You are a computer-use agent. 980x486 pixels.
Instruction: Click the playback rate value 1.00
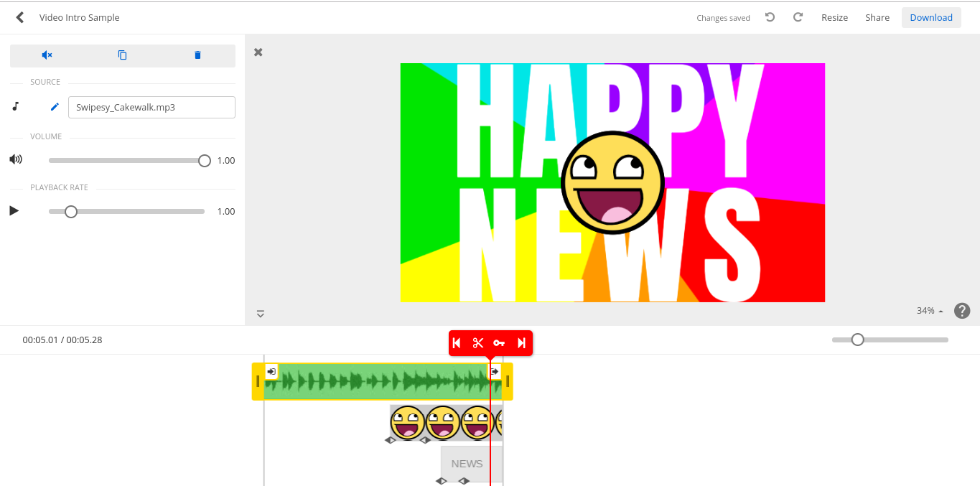click(x=226, y=211)
